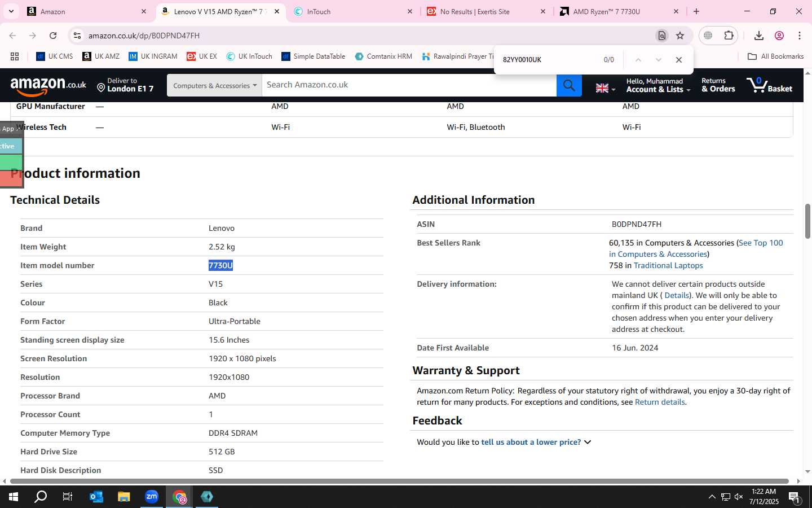Click the browser forward arrow
The width and height of the screenshot is (812, 508).
(33, 36)
